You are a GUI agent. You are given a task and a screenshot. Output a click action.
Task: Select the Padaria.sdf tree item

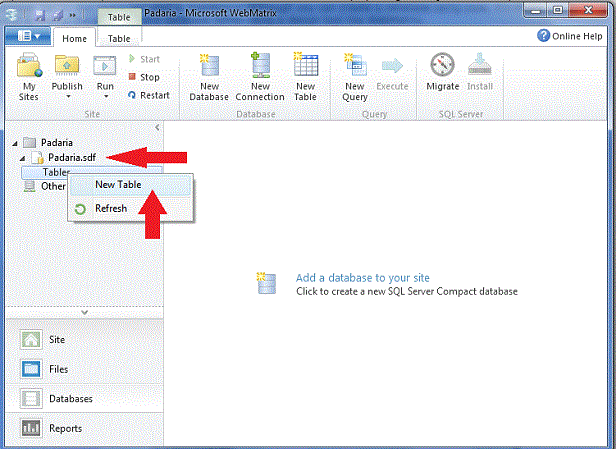pyautogui.click(x=72, y=158)
